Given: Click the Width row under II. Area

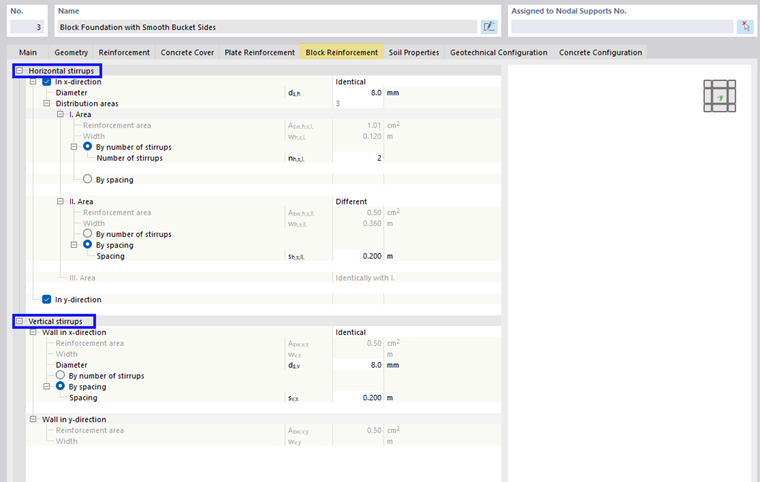Looking at the screenshot, I should click(x=264, y=223).
